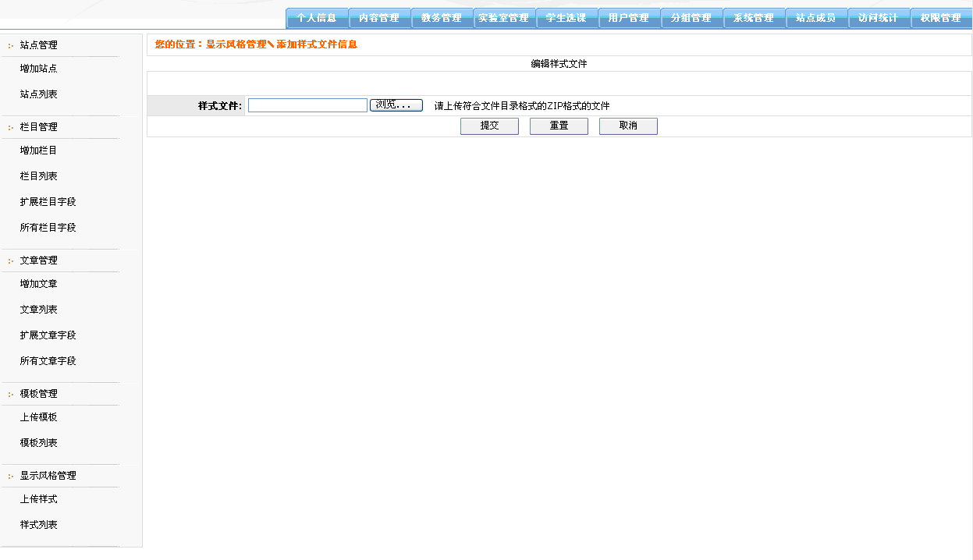Open the 内容管理 tab
The width and height of the screenshot is (973, 560).
pos(379,18)
